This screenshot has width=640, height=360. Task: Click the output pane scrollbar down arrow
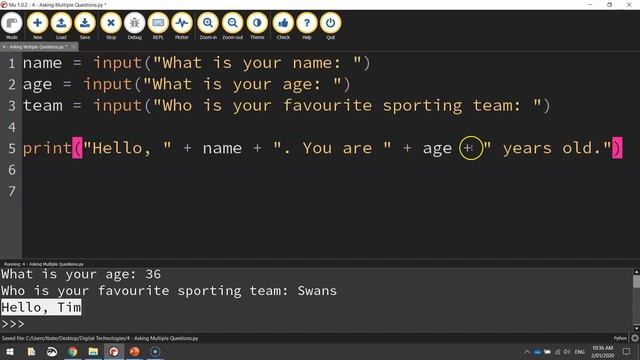coord(636,328)
